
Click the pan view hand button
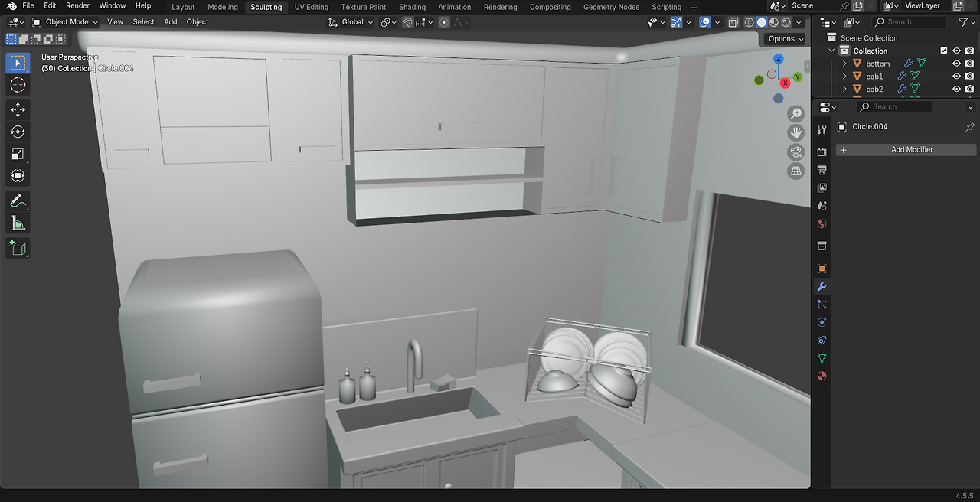coord(796,132)
